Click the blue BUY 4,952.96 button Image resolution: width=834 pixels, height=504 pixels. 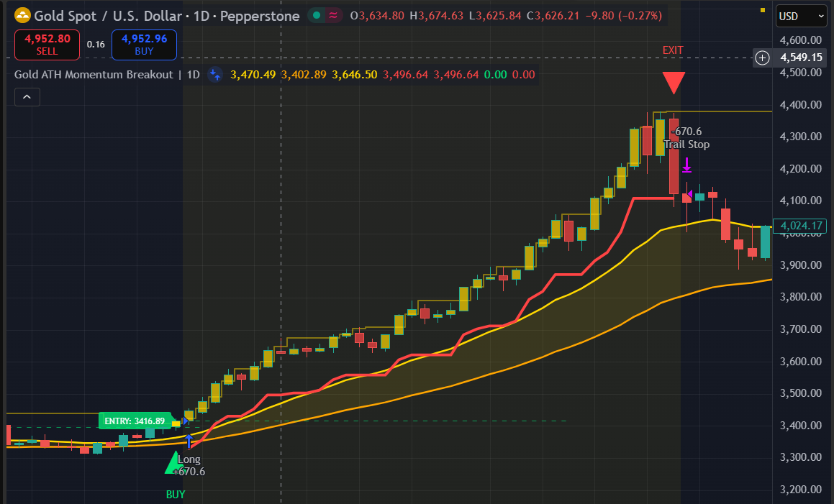coord(144,45)
